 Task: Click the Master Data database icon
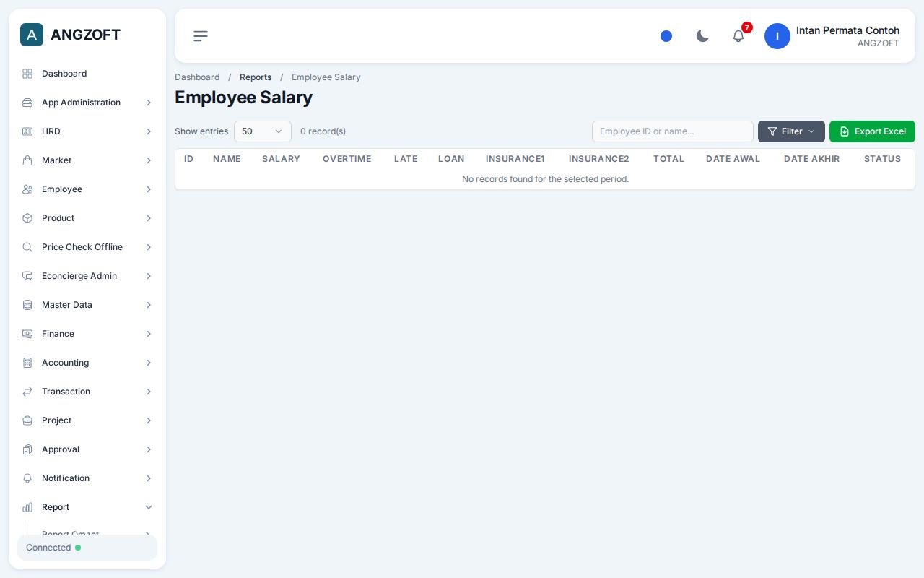tap(27, 305)
